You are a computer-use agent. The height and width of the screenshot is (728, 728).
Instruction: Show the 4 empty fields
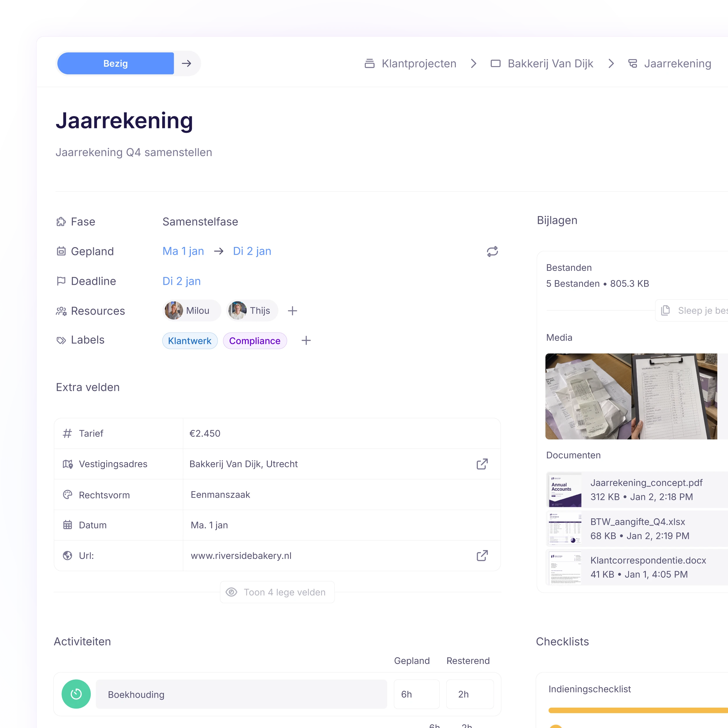(x=277, y=592)
